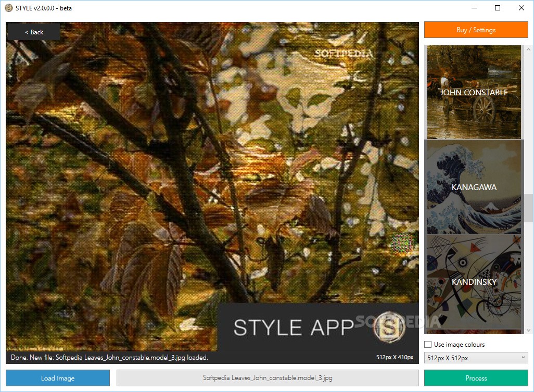Click the style list scrollbar thumb
The width and height of the screenshot is (534, 392).
[528, 208]
